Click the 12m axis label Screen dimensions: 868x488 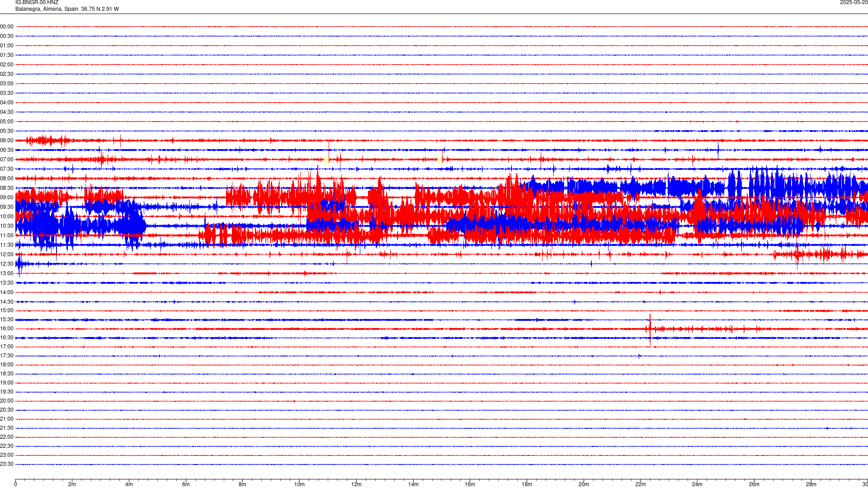pyautogui.click(x=356, y=484)
